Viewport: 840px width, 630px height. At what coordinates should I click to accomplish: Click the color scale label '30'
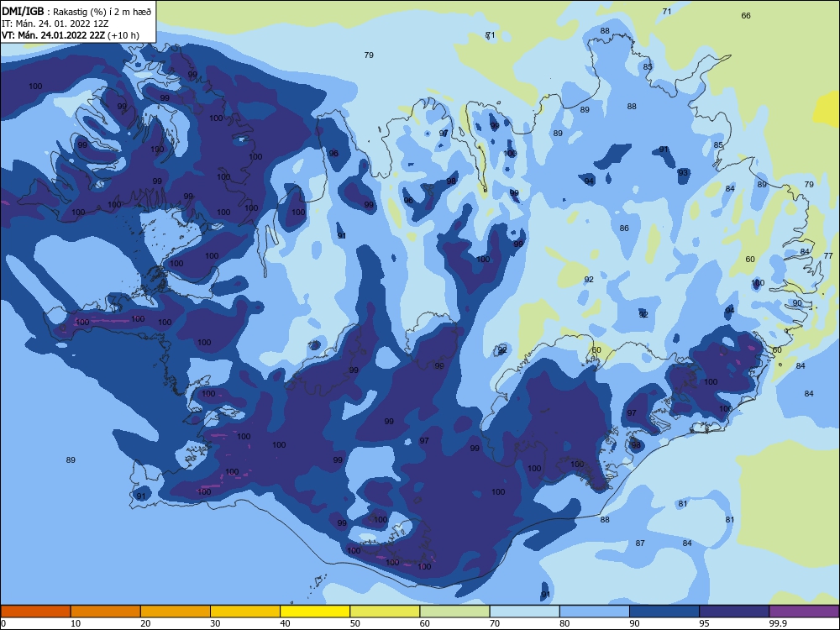[x=215, y=623]
